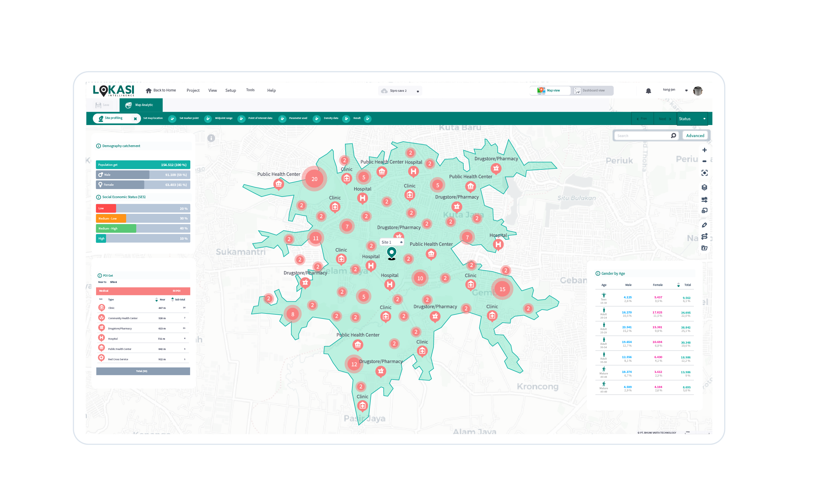Image resolution: width=813 pixels, height=504 pixels.
Task: Click the cluster marker showing 8
Action: tap(292, 314)
